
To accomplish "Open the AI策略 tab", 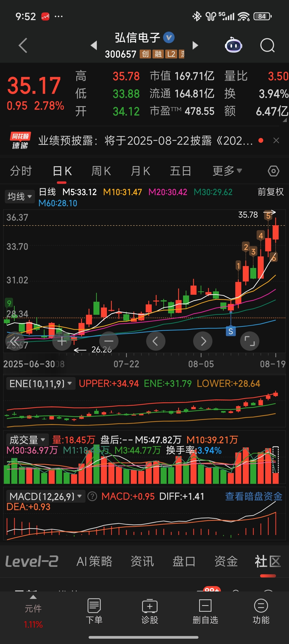I will [x=94, y=562].
